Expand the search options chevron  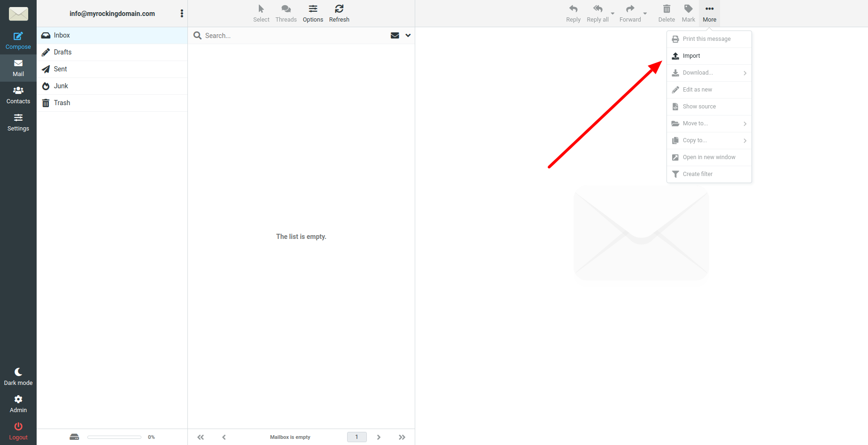coord(408,36)
